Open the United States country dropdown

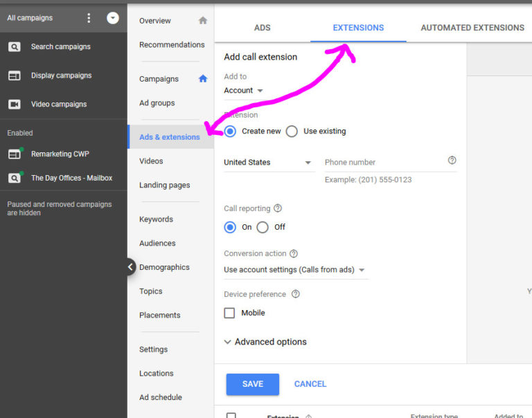[268, 163]
